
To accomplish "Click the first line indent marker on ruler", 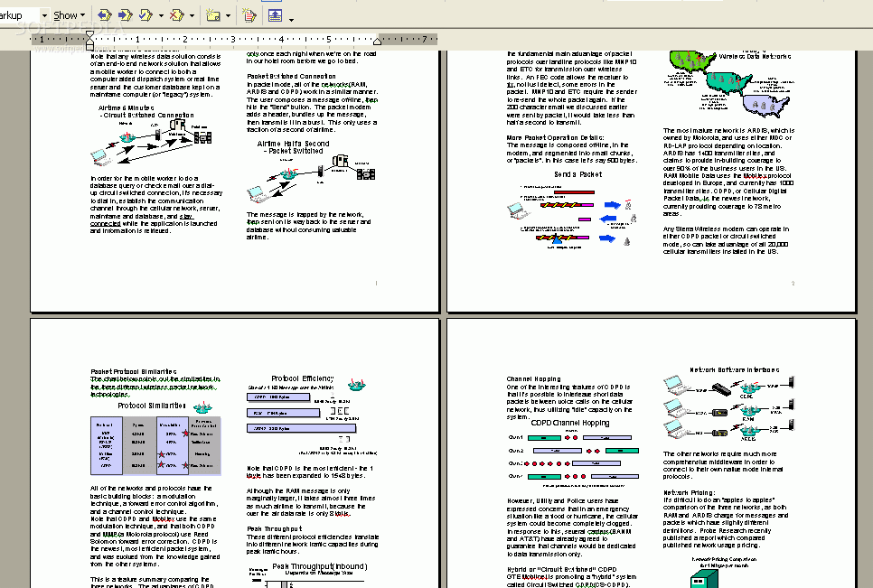I will [89, 34].
